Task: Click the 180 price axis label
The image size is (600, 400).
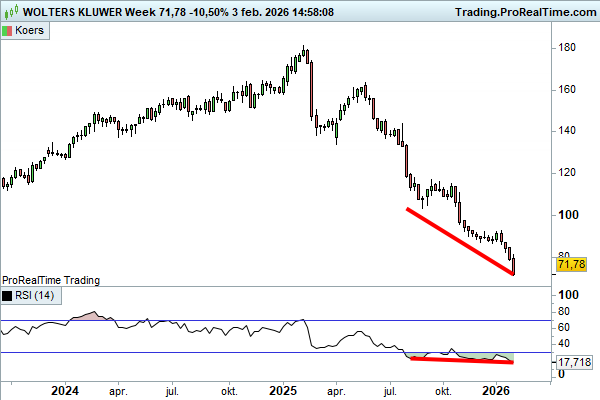Action: click(x=567, y=47)
